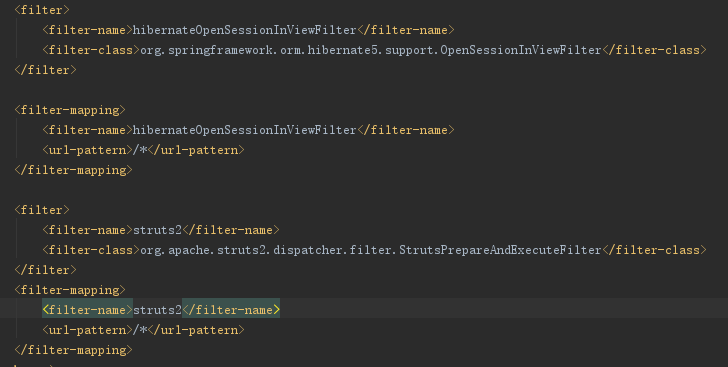Click the second opening filter tag
Screen dimensions: 728x367
pos(42,210)
